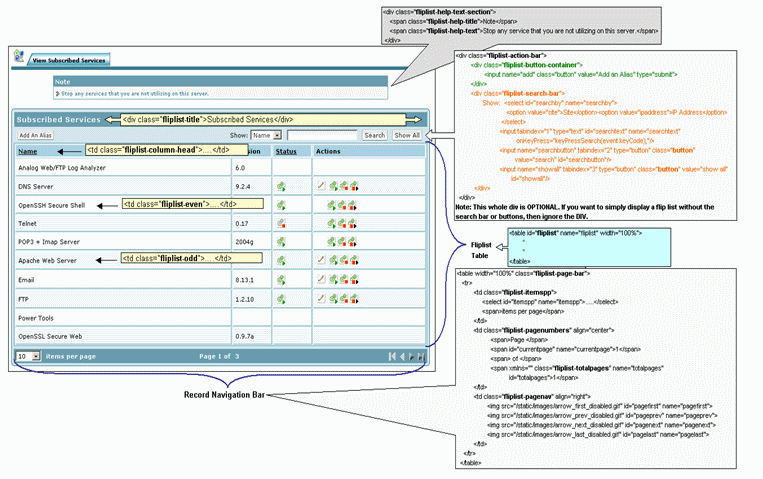This screenshot has height=479, width=763.
Task: Expand the Show search-by Name dropdown
Action: pyautogui.click(x=267, y=135)
